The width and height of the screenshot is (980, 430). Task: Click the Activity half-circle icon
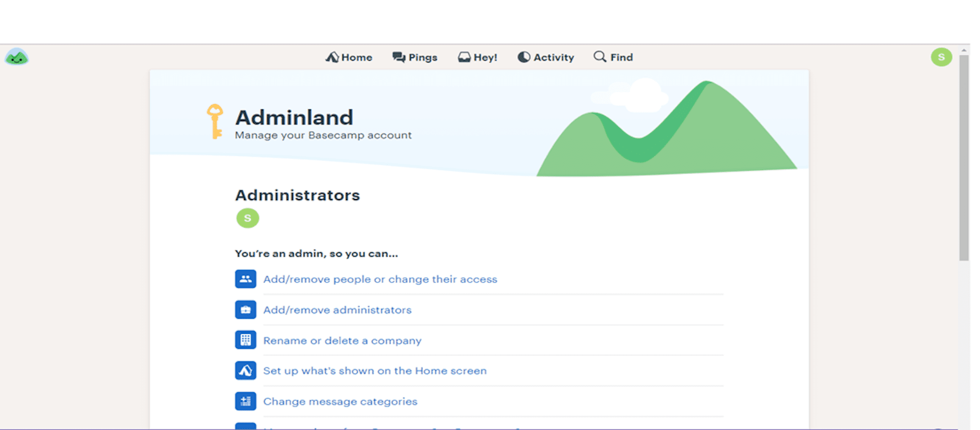click(524, 57)
